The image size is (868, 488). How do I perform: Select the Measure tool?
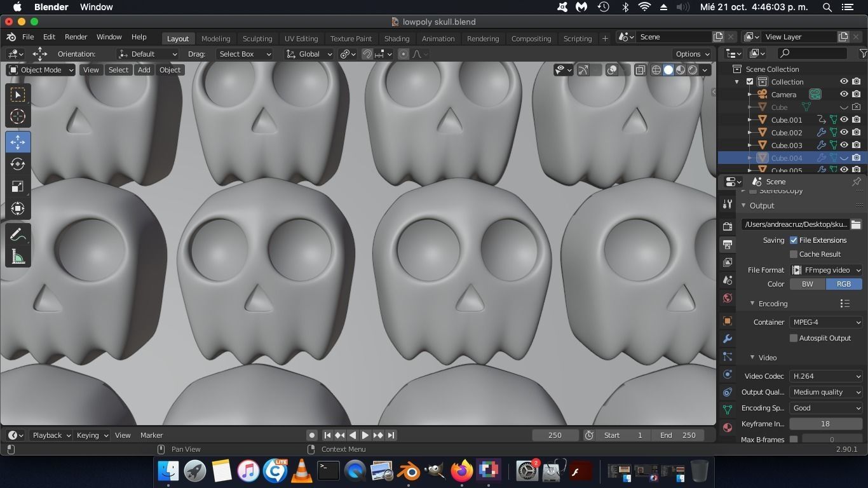tap(18, 257)
